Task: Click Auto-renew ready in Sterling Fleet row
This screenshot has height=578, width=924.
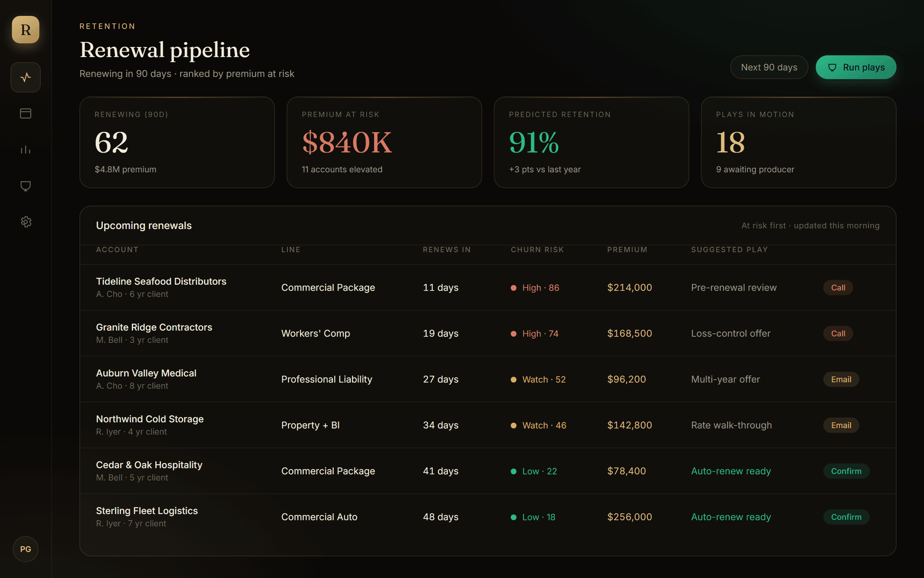Action: click(x=731, y=517)
